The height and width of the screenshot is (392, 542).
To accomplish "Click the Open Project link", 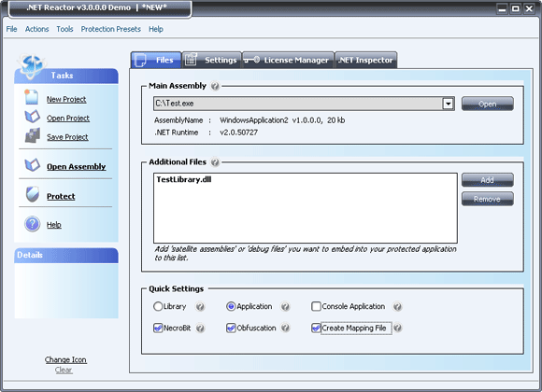I will pos(68,119).
